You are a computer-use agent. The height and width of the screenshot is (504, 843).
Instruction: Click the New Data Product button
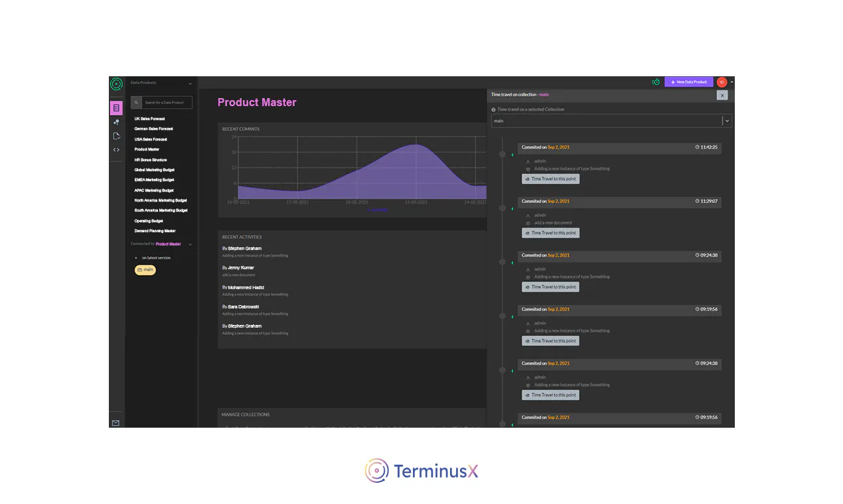coord(689,82)
